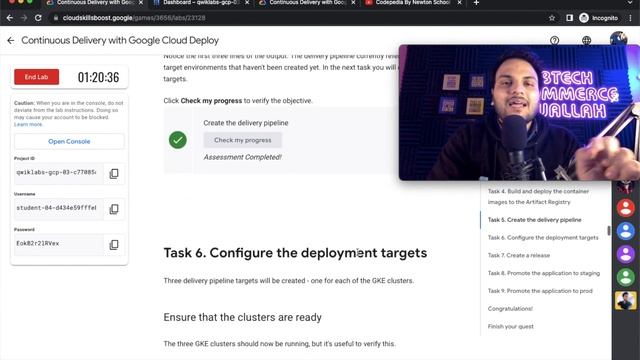Jump to Finish your quest link
Image resolution: width=640 pixels, height=360 pixels.
[511, 327]
